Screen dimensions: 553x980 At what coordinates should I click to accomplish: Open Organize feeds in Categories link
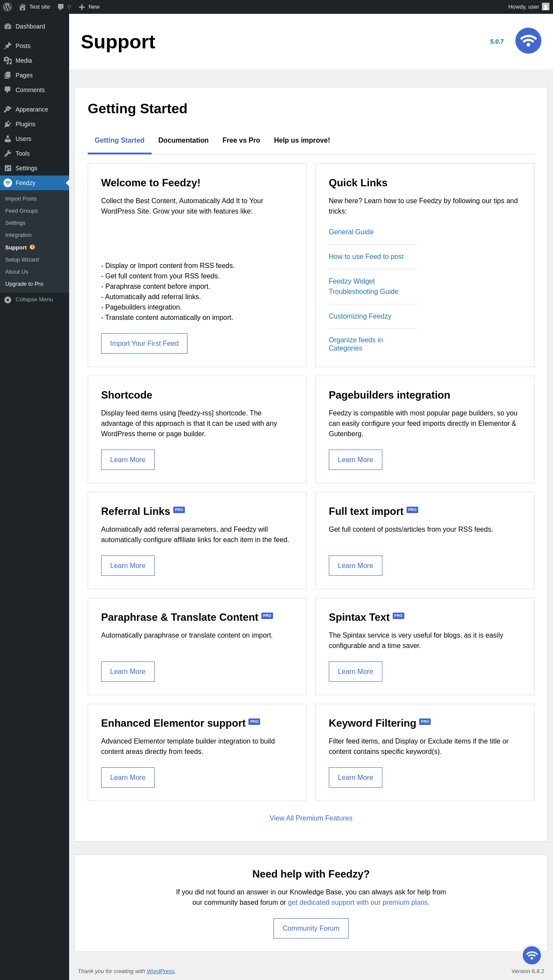pyautogui.click(x=356, y=344)
